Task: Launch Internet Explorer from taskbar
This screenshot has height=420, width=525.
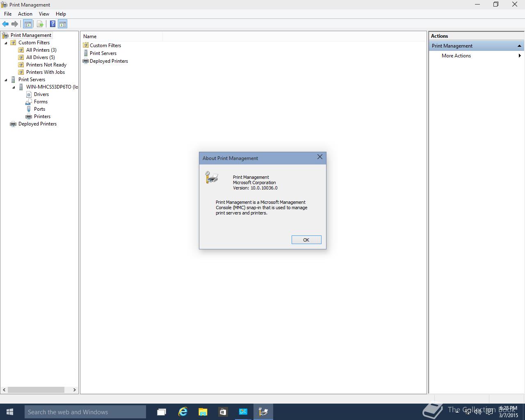Action: [x=183, y=412]
